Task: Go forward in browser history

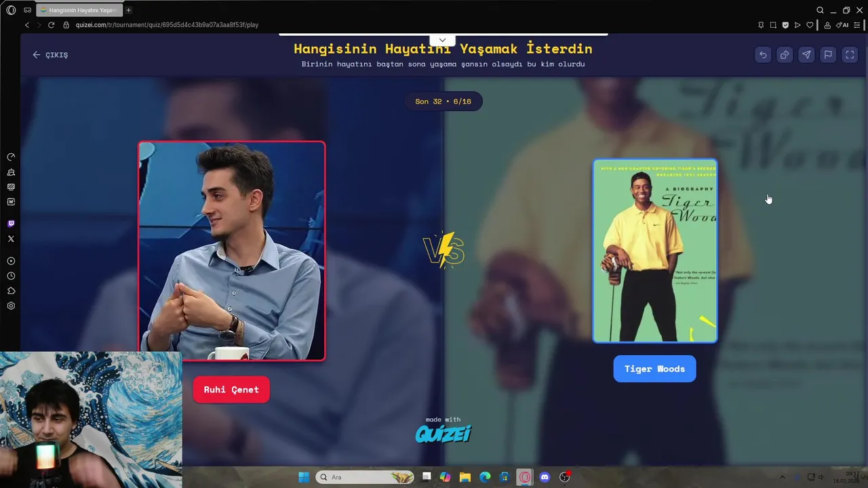Action: pyautogui.click(x=39, y=25)
